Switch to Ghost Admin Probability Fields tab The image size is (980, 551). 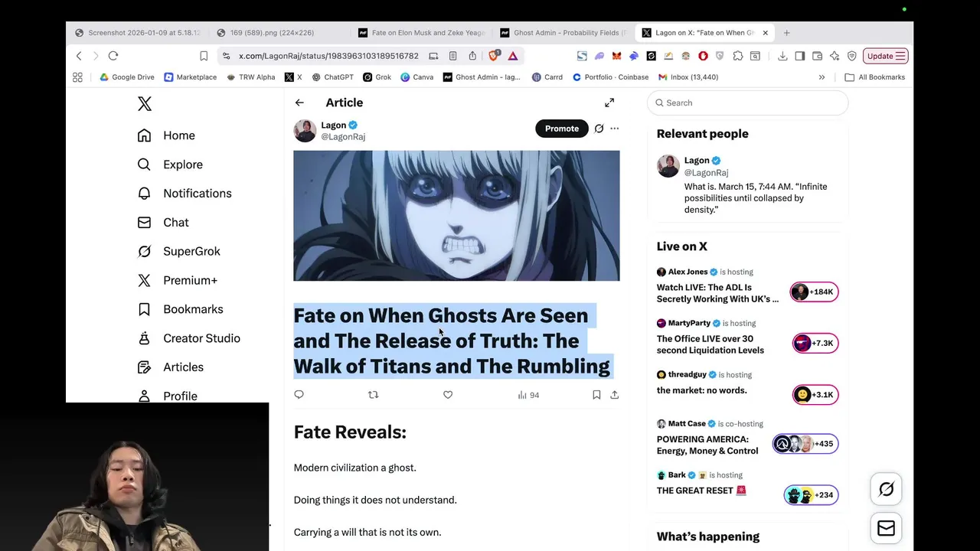562,33
